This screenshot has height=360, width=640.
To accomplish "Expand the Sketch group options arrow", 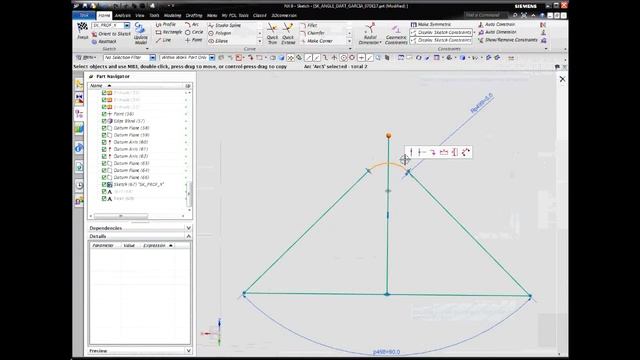I will pyautogui.click(x=147, y=49).
